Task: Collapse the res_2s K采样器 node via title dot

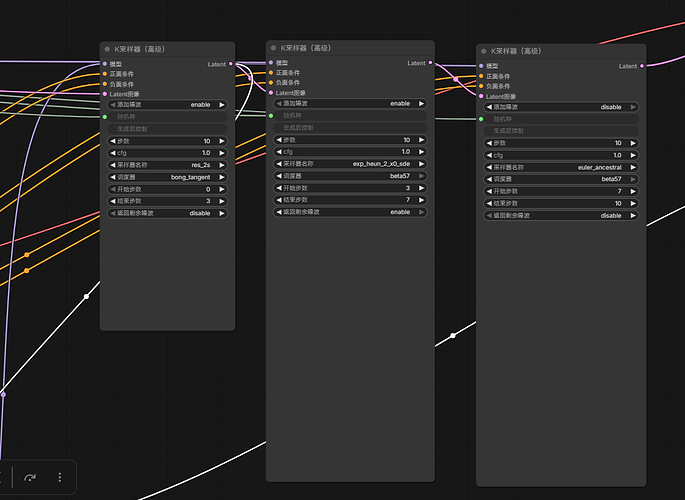Action: 107,49
